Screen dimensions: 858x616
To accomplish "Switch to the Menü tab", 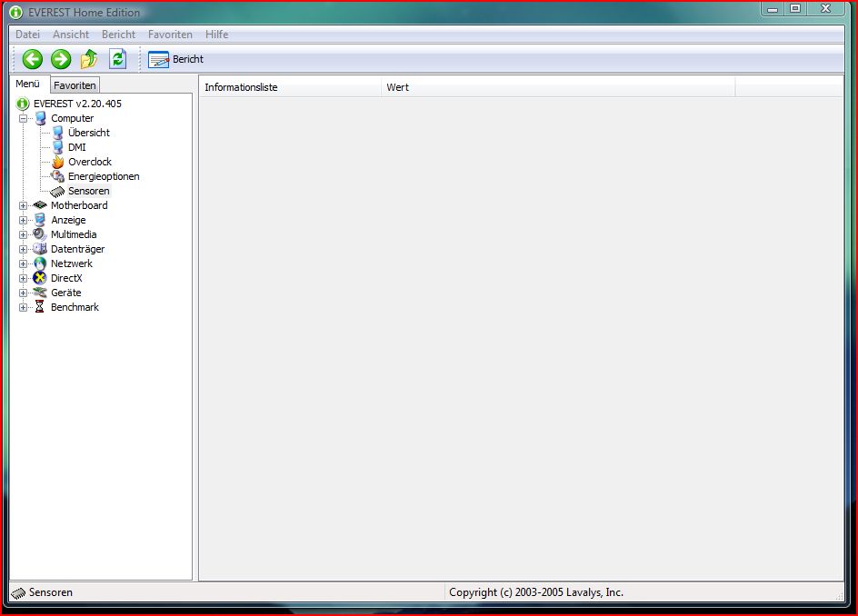I will 28,84.
